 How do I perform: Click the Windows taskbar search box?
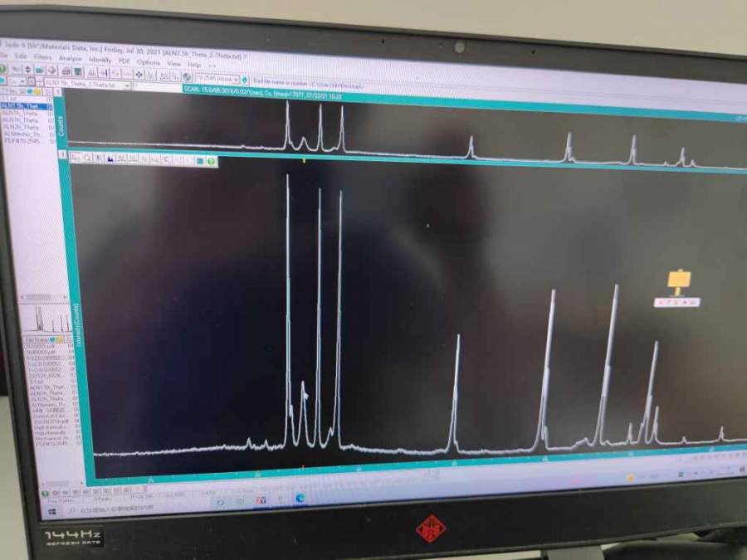[x=112, y=508]
